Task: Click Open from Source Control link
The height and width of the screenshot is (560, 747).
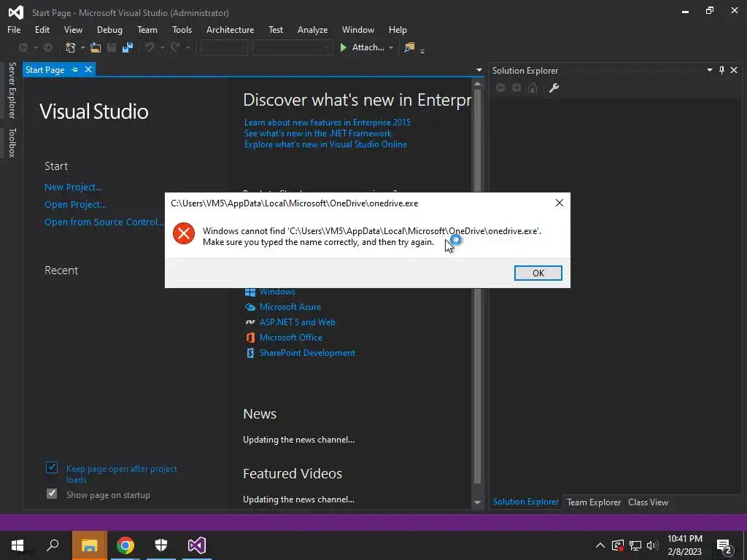Action: click(104, 222)
